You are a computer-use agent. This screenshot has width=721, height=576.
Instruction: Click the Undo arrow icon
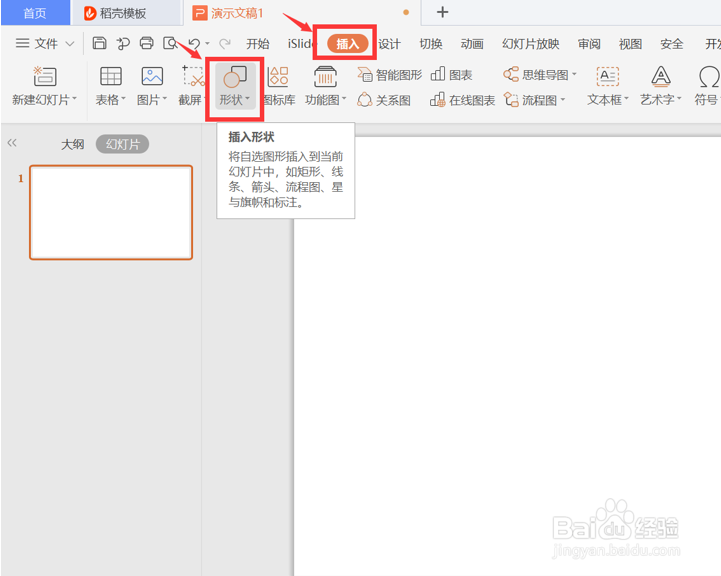point(195,44)
